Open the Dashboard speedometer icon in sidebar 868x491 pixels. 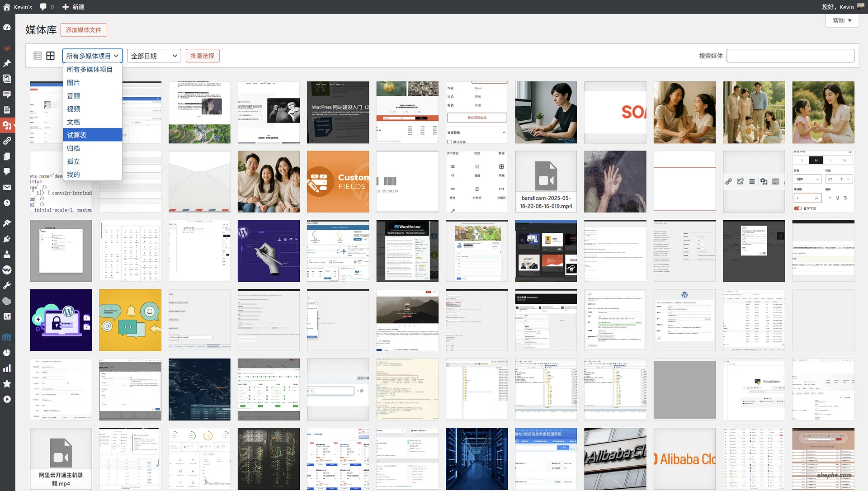[x=7, y=27]
